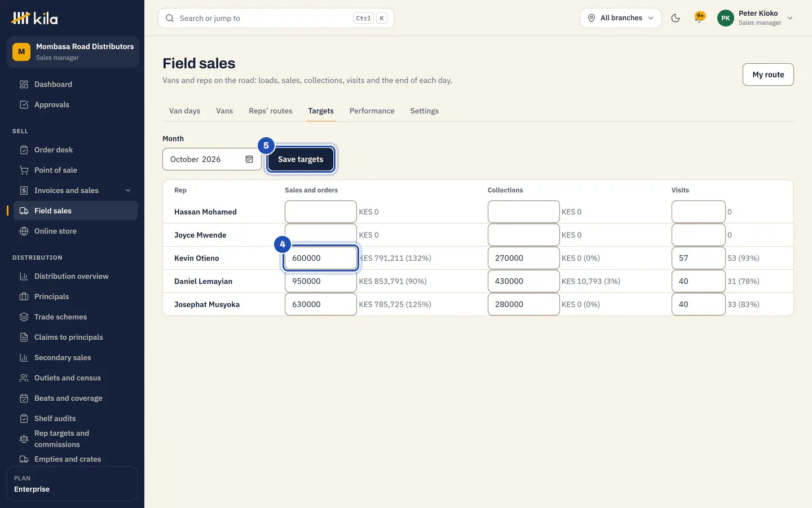812x508 pixels.
Task: Click the Distribution overview chart icon
Action: coord(24,276)
